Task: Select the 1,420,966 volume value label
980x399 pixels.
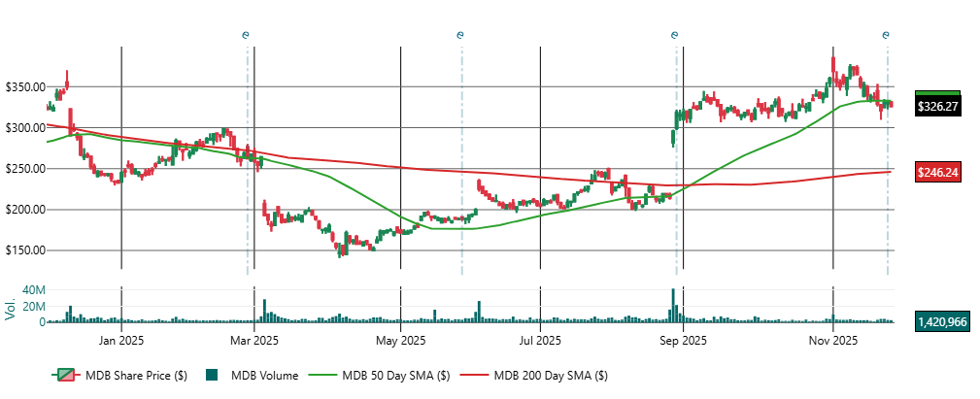Action: click(x=941, y=321)
